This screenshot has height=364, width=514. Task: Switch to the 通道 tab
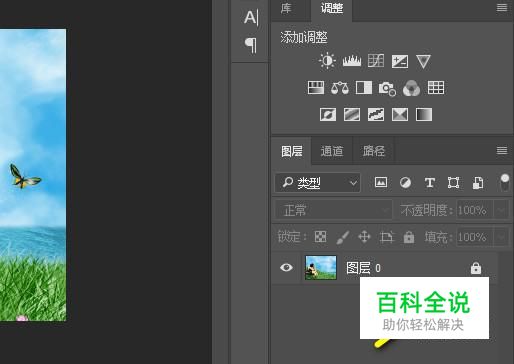(332, 151)
